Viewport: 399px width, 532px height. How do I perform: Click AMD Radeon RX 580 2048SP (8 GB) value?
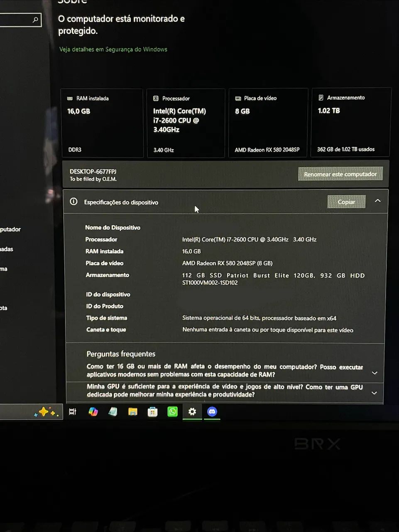[227, 263]
